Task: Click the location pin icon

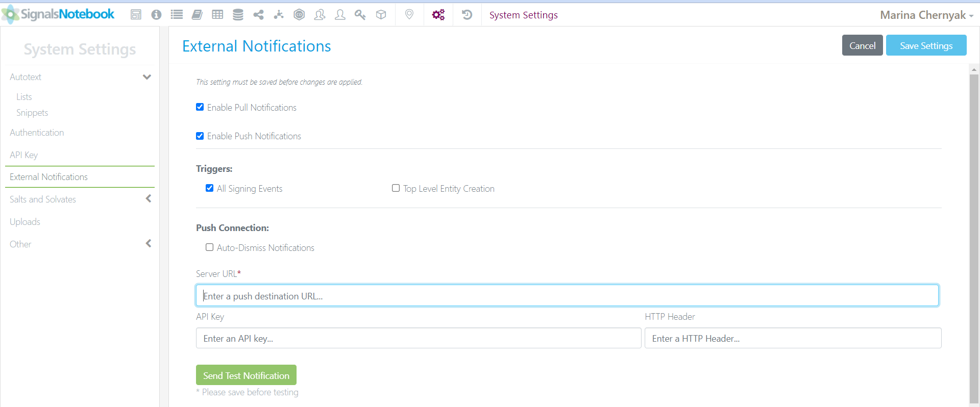Action: click(409, 15)
